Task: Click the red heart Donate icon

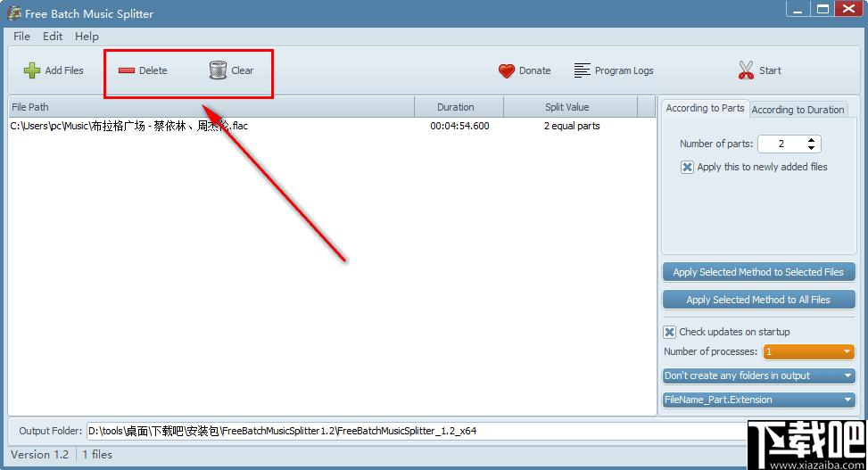Action: pyautogui.click(x=507, y=70)
